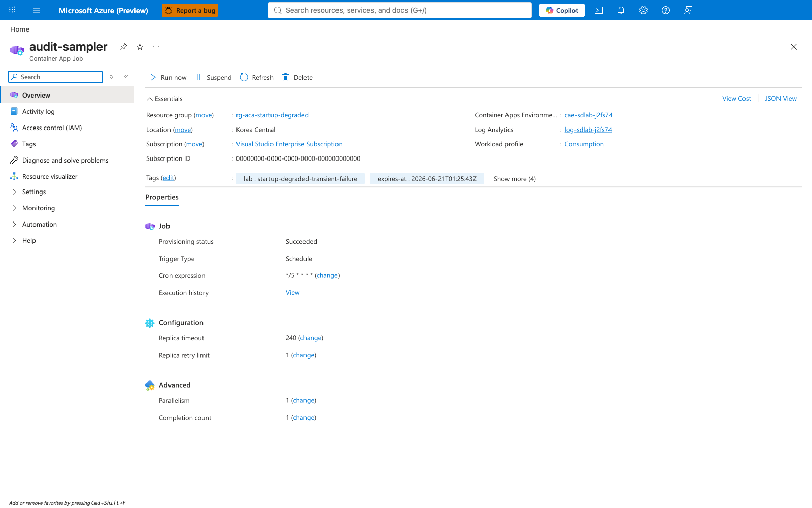Open log-sdlab-j2fs74 Log Analytics
The image size is (812, 508).
[588, 130]
